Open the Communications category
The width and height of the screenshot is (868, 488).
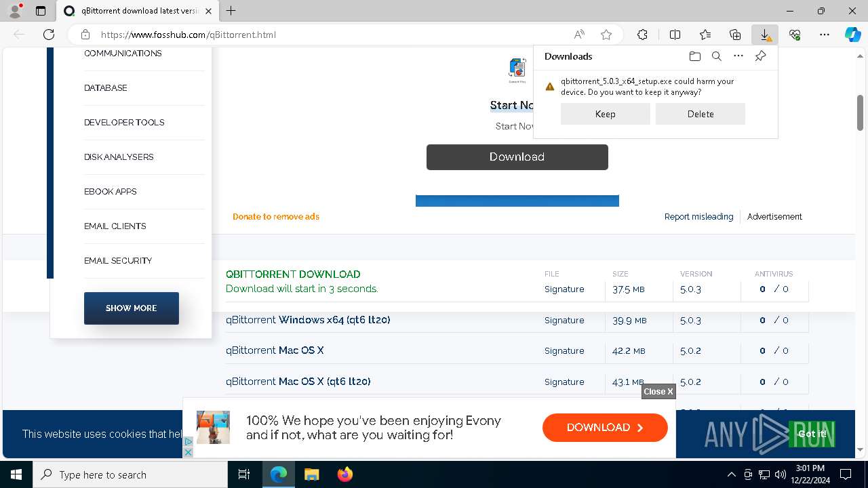[123, 54]
